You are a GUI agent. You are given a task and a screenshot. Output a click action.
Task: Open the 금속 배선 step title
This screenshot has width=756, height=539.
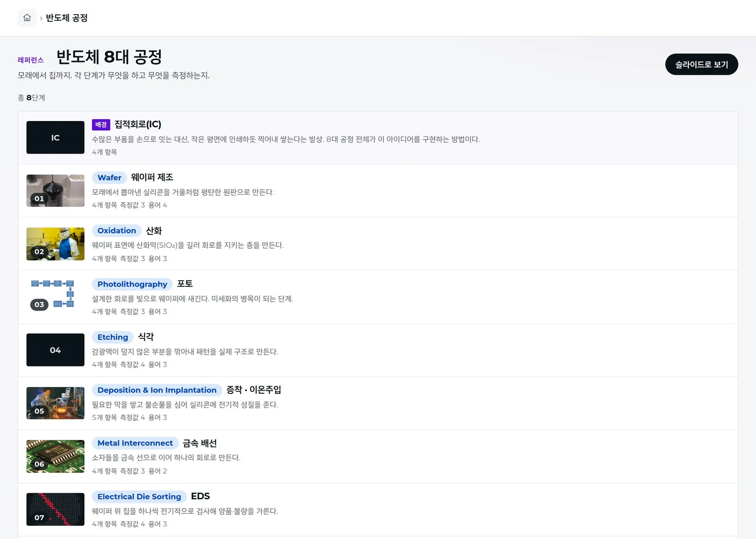(x=200, y=443)
